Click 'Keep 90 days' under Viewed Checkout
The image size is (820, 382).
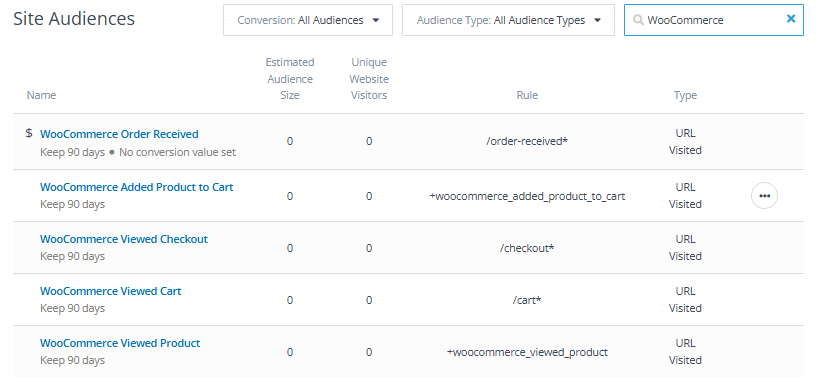pyautogui.click(x=72, y=256)
